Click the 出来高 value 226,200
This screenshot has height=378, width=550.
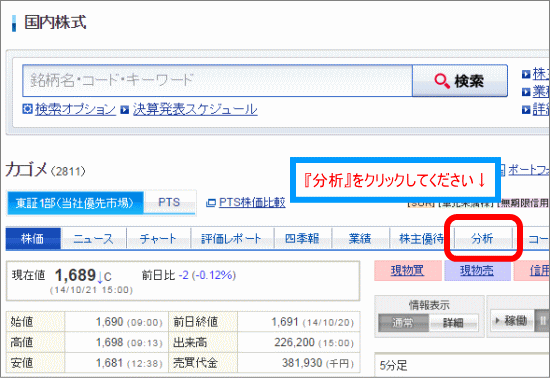294,342
